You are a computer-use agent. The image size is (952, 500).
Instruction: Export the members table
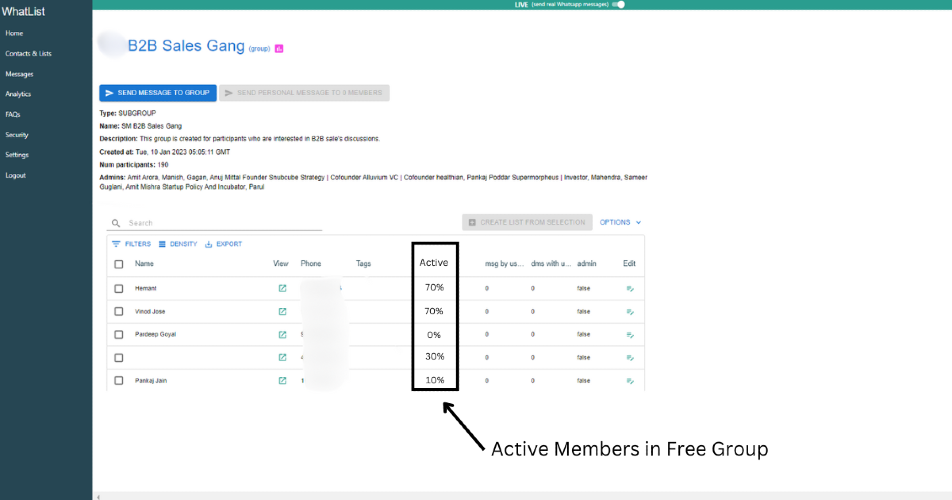[x=223, y=244]
